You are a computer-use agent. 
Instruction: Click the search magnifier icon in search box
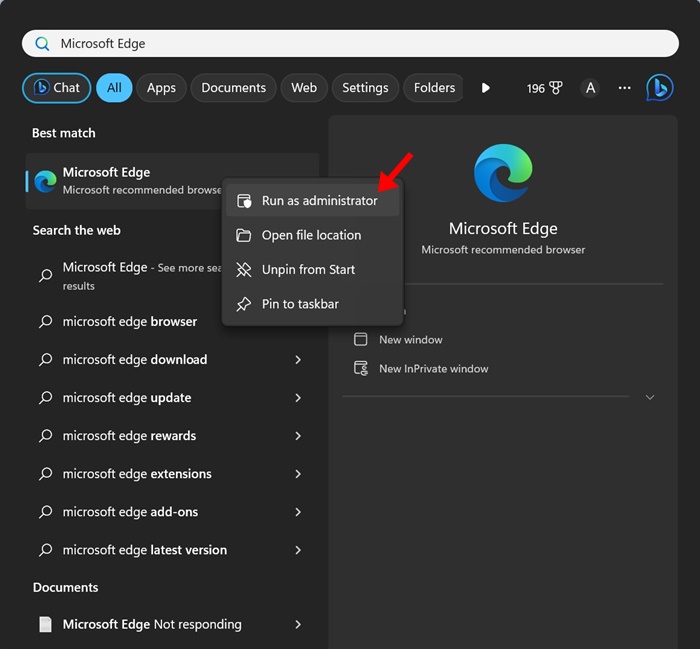pos(42,44)
